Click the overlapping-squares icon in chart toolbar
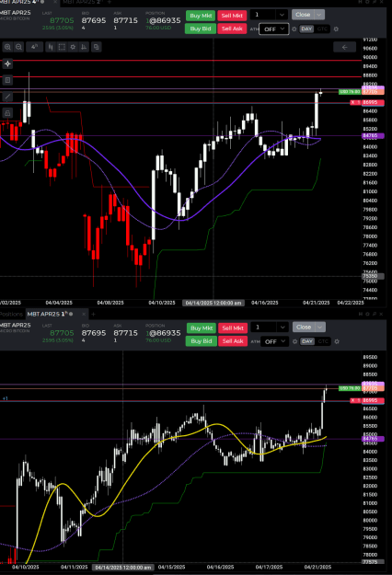Image resolution: width=392 pixels, height=575 pixels. click(96, 47)
